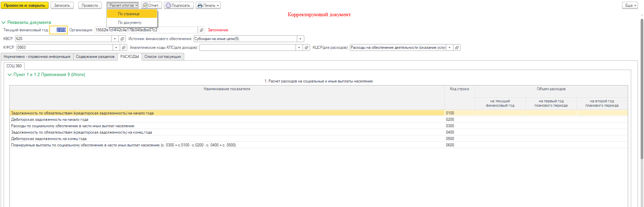Image resolution: width=644 pixels, height=207 pixels.
Task: Switch to the Список согласующих tab
Action: click(x=163, y=57)
